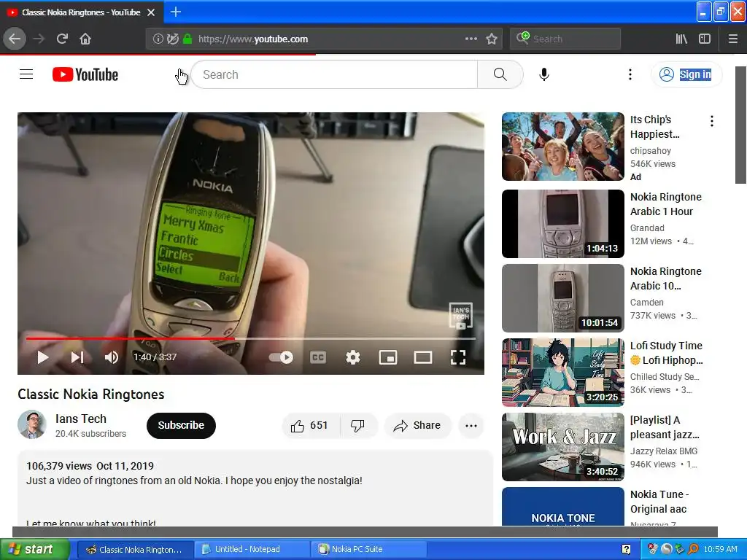Open options menu for Chip's ad
The image size is (747, 560).
(x=712, y=121)
